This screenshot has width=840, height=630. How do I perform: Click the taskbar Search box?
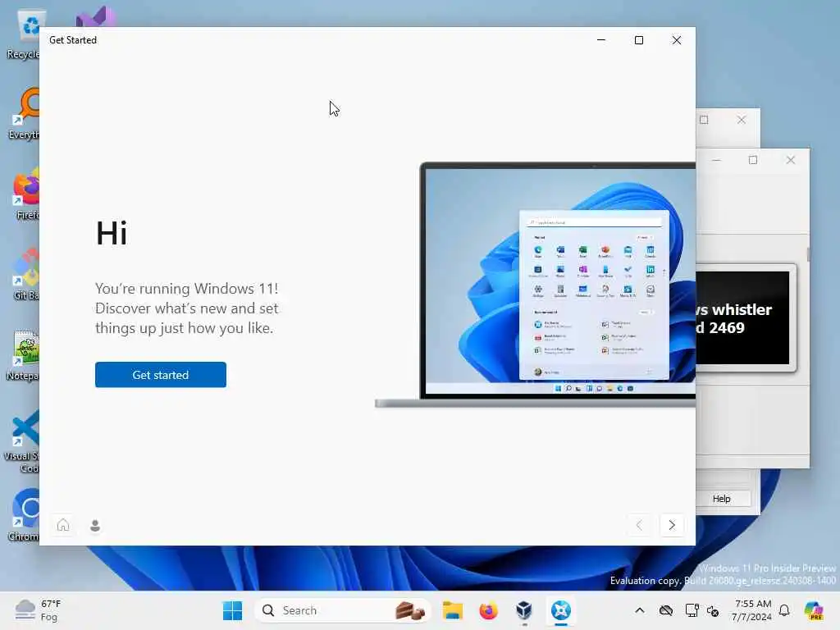click(343, 610)
